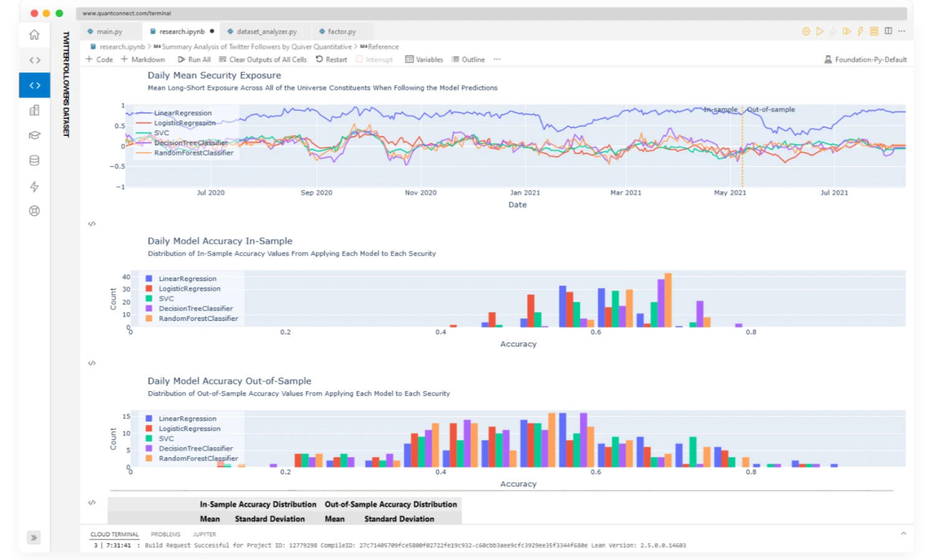Screen dimensions: 933x560
Task: Open the graduation cap learning icon
Action: pos(34,135)
